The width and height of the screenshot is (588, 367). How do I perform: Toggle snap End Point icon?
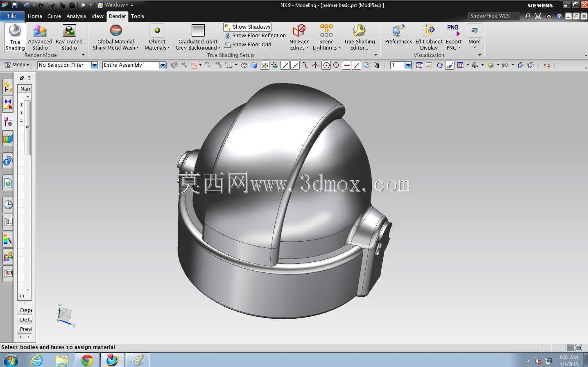pyautogui.click(x=285, y=65)
